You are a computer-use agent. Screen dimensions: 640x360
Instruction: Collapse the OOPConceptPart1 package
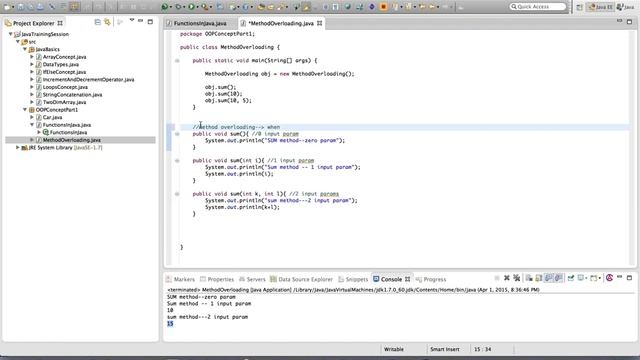25,110
